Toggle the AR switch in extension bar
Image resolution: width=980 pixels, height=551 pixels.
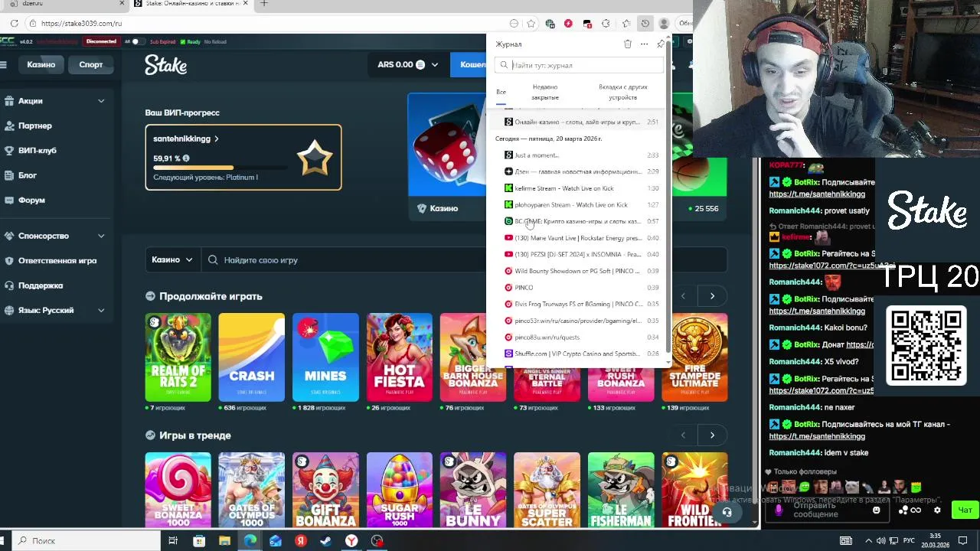[x=138, y=41]
